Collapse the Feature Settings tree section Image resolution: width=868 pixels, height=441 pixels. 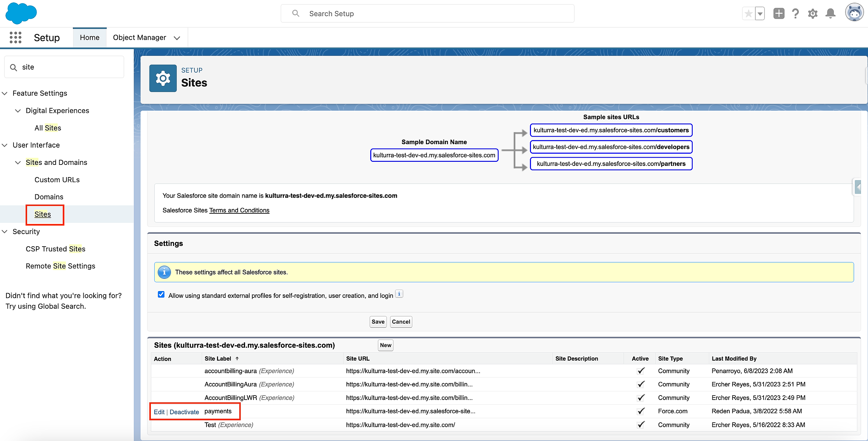click(5, 93)
